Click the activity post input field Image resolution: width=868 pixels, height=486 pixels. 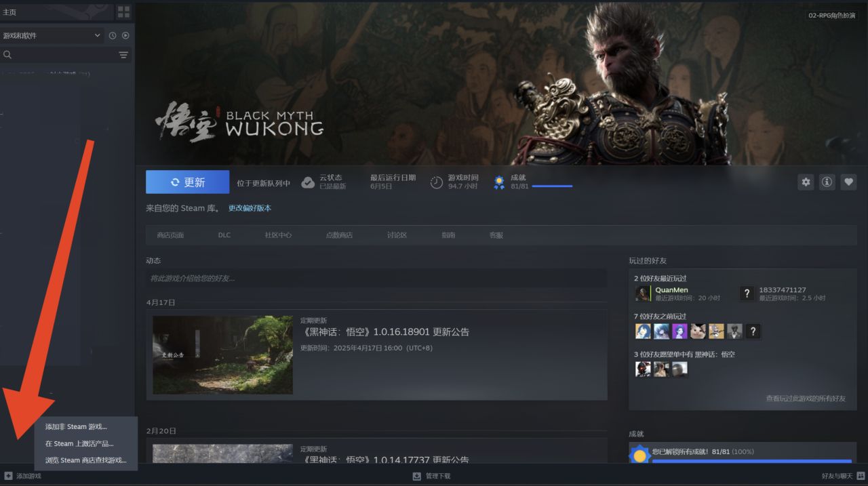[376, 279]
